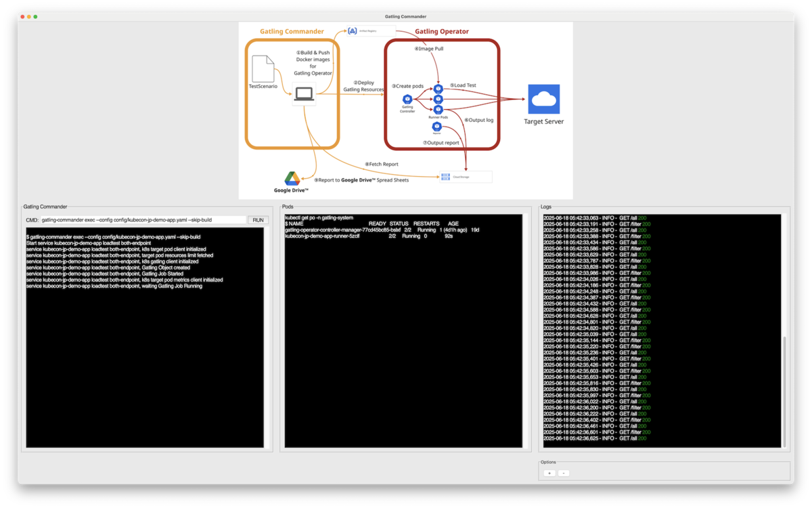Click the laptop icon in Gatling Commander box
This screenshot has width=812, height=508.
pyautogui.click(x=304, y=94)
